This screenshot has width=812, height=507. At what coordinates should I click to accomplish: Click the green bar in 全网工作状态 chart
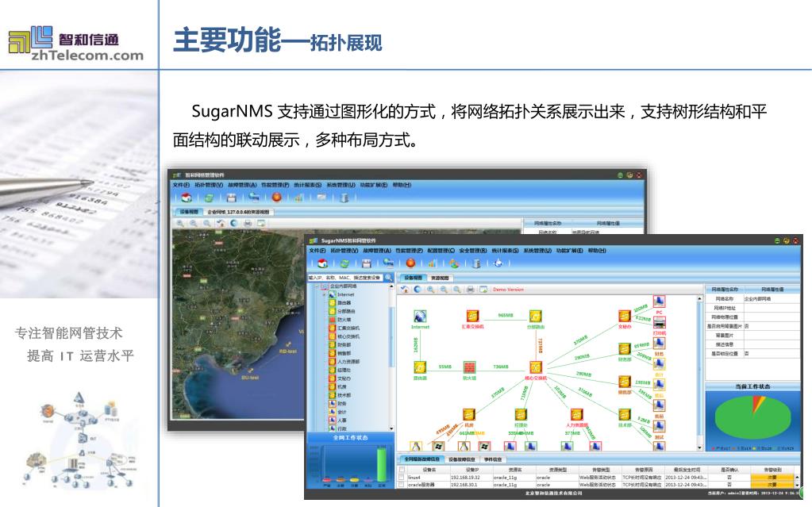(x=382, y=466)
